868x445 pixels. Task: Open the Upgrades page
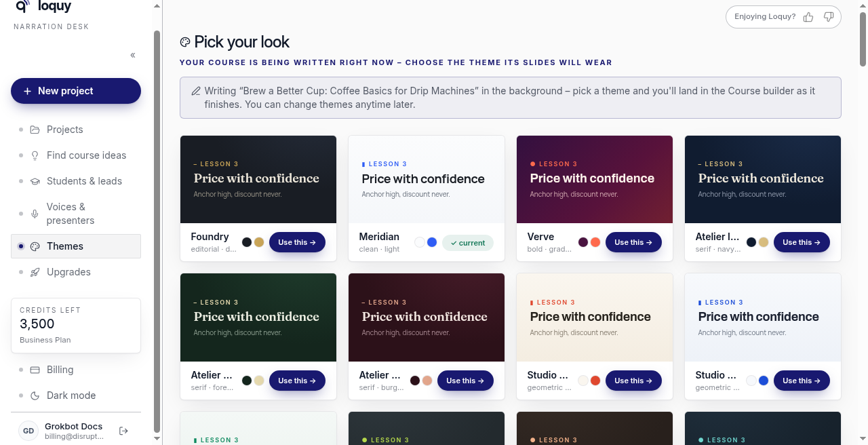coord(76,272)
